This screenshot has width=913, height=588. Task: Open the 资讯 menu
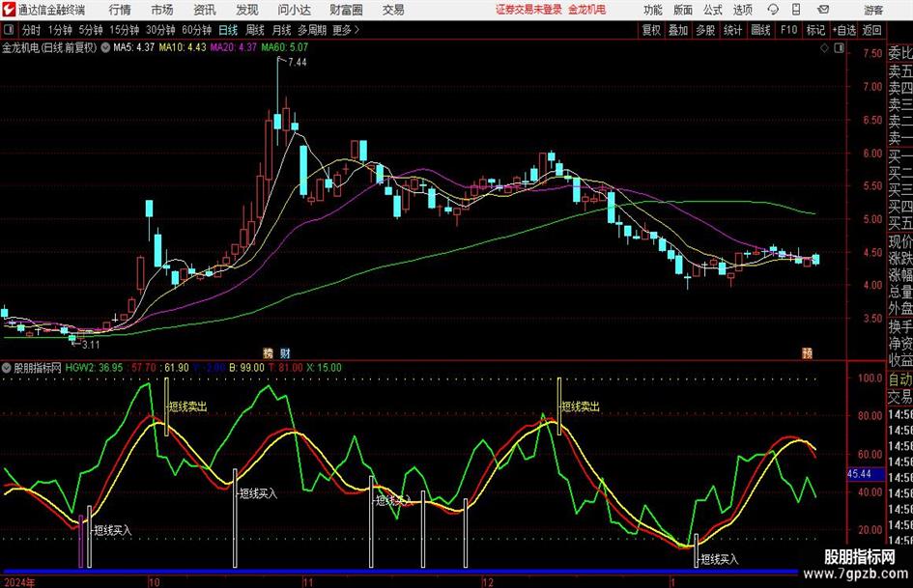point(205,10)
